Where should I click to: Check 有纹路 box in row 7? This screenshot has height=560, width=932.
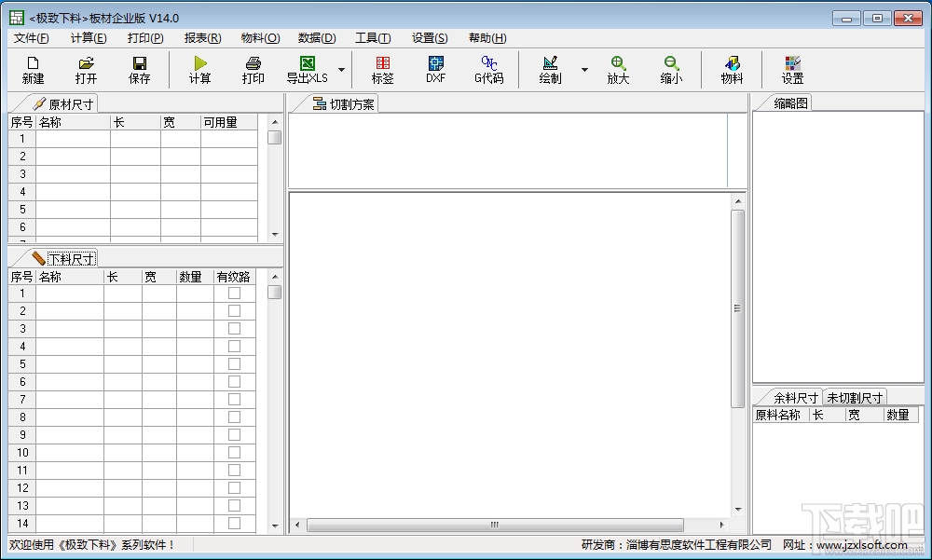click(234, 400)
